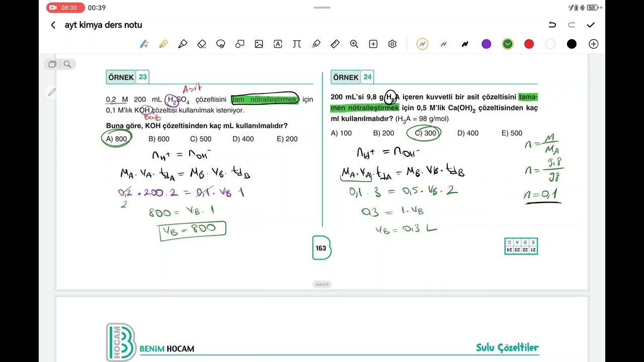Viewport: 644px width, 362px height.
Task: Tap the top-center window drag handle
Action: coord(322,8)
